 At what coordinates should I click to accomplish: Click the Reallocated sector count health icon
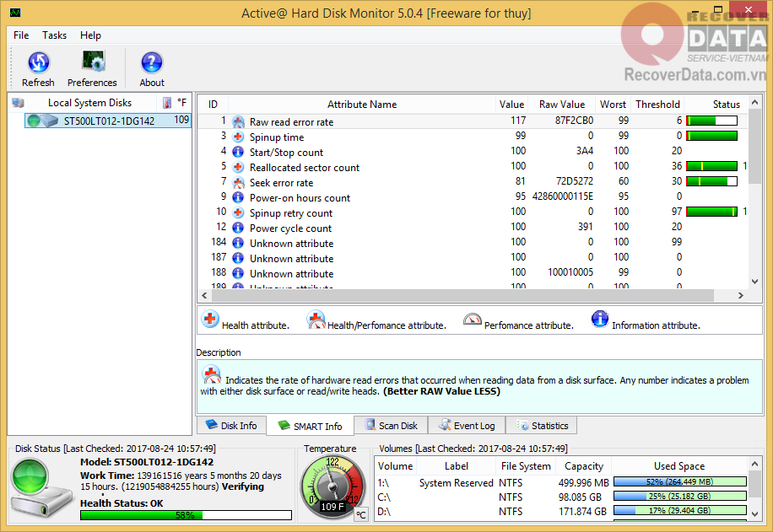(238, 168)
